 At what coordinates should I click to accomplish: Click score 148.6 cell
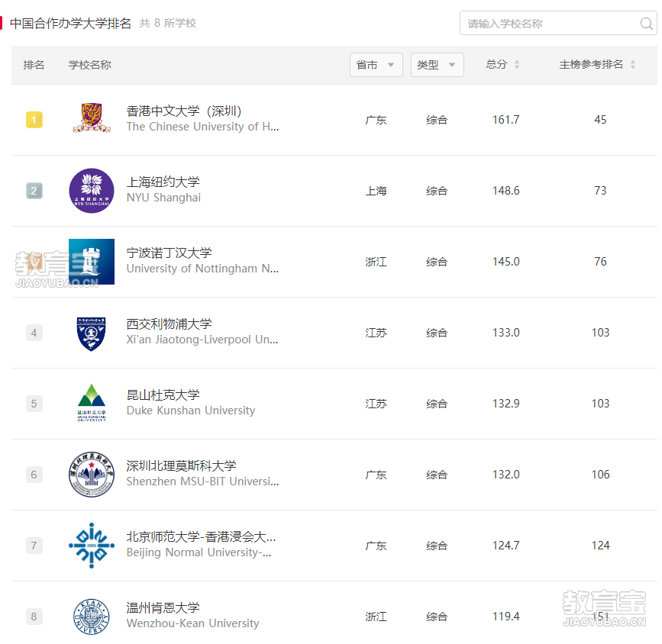[505, 191]
